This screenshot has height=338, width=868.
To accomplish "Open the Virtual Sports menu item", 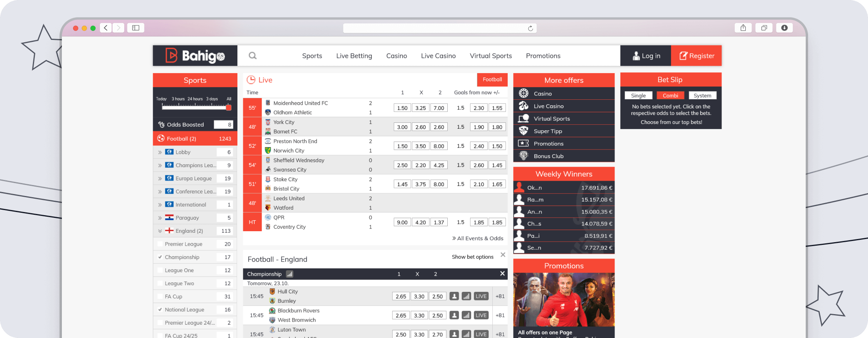I will (491, 56).
